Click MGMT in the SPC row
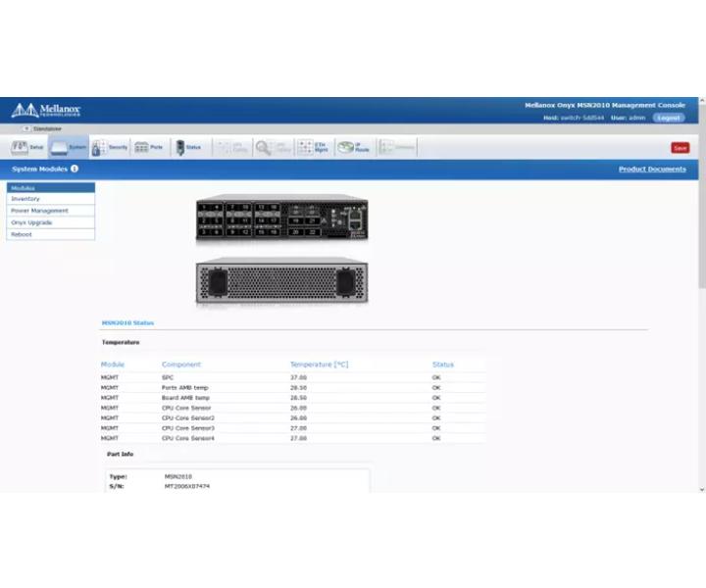Screen dimensions: 706x588 pyautogui.click(x=110, y=377)
